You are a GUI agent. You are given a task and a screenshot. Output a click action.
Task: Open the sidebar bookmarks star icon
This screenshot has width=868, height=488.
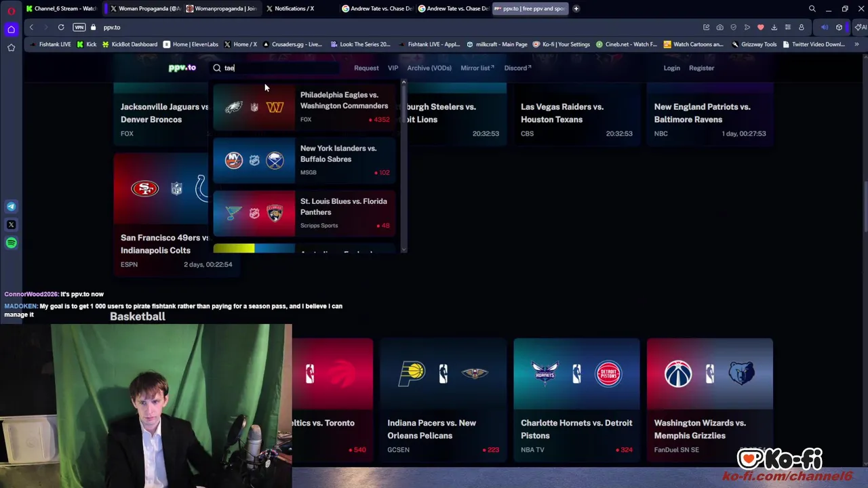coord(11,47)
